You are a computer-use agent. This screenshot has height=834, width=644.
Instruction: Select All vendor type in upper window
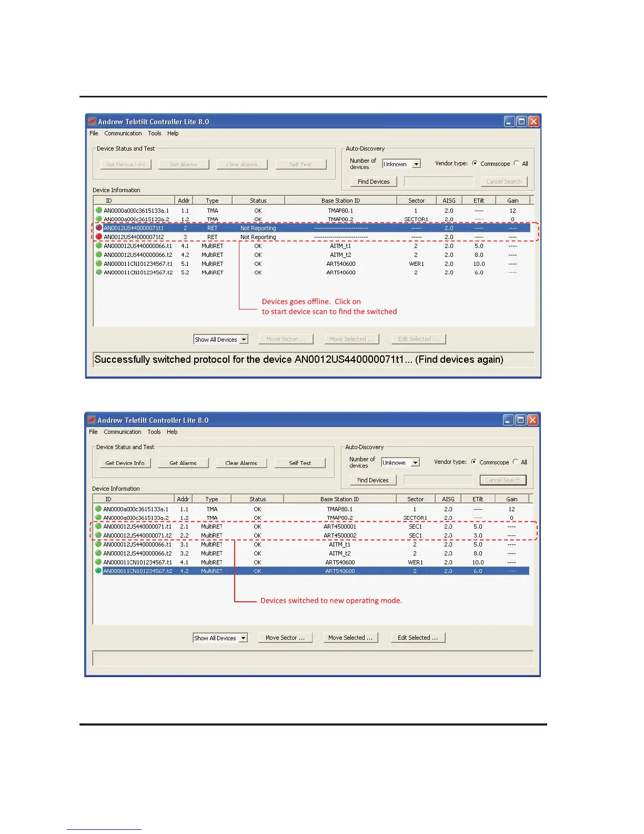[x=517, y=163]
